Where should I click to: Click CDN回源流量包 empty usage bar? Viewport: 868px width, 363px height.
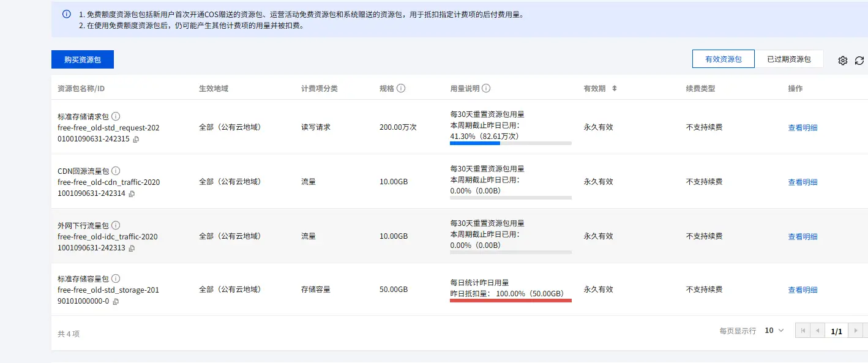[511, 198]
